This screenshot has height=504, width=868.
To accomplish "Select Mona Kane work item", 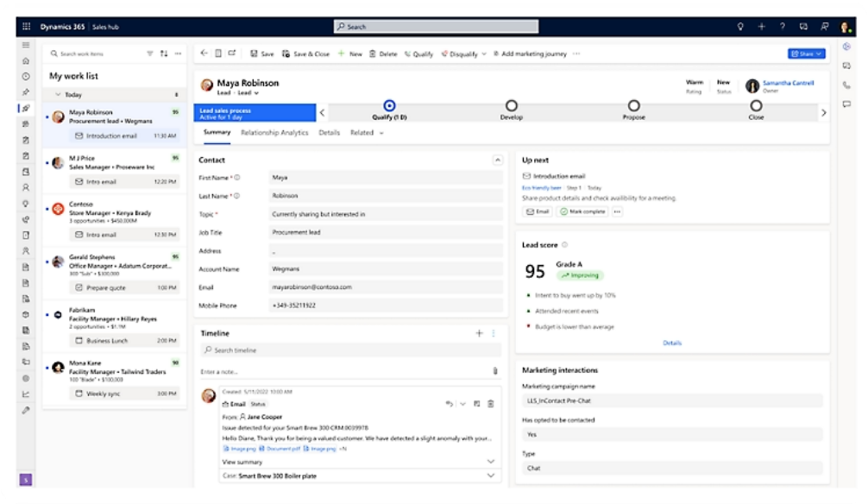I will click(114, 380).
